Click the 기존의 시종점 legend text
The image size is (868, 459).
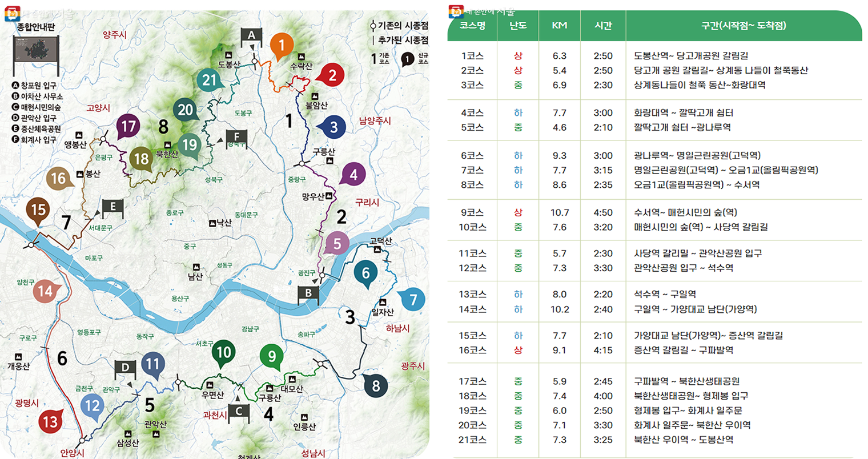[403, 26]
